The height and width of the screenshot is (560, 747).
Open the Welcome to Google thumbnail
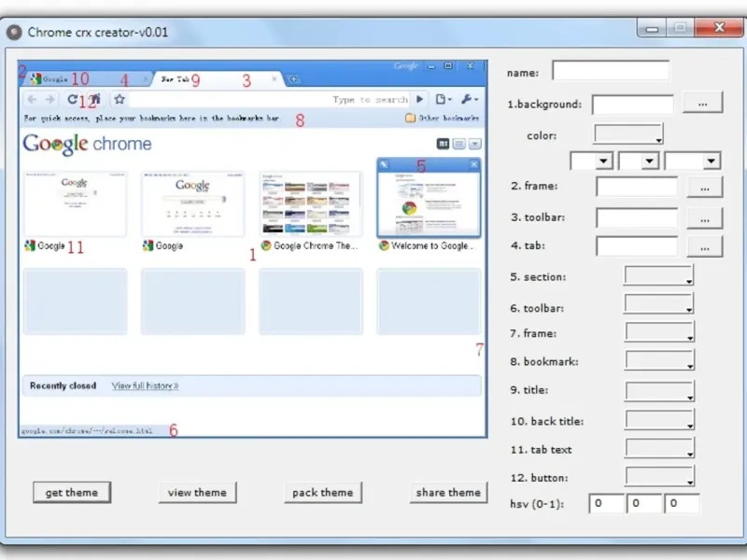tap(429, 198)
